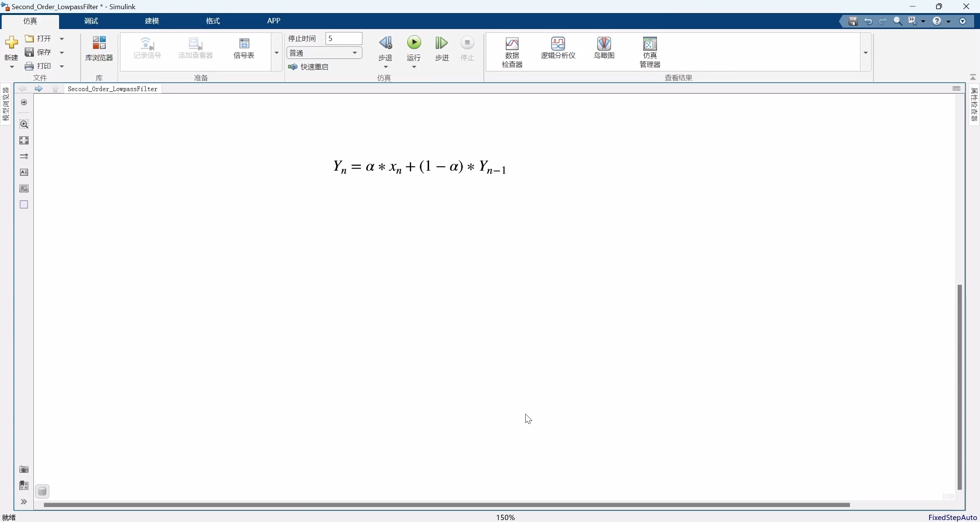Viewport: 980px width, 522px height.
Task: Click the green Run simulation button
Action: click(x=414, y=43)
